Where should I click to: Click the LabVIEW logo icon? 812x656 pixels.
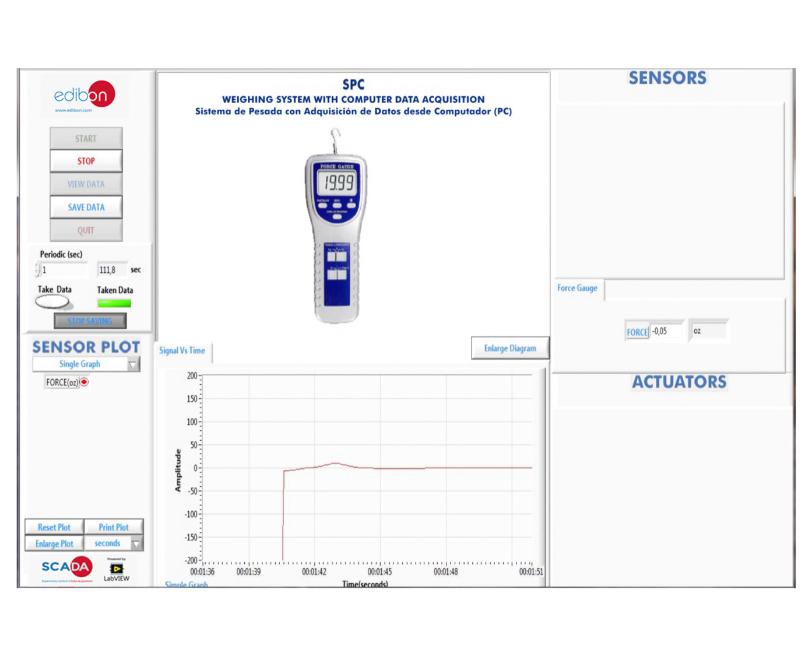point(117,570)
